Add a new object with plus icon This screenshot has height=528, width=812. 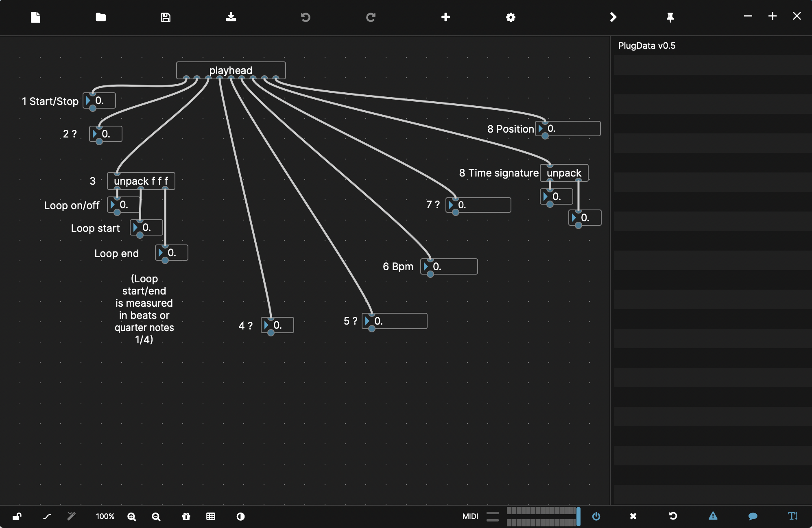click(x=445, y=17)
